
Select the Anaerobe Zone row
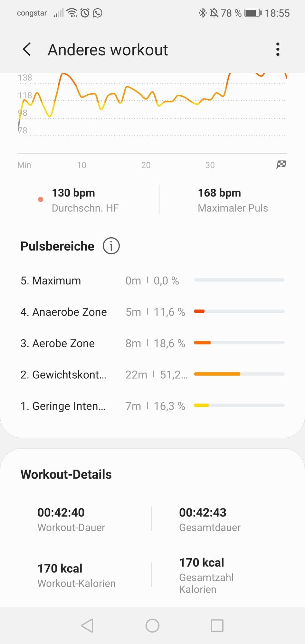(x=152, y=312)
